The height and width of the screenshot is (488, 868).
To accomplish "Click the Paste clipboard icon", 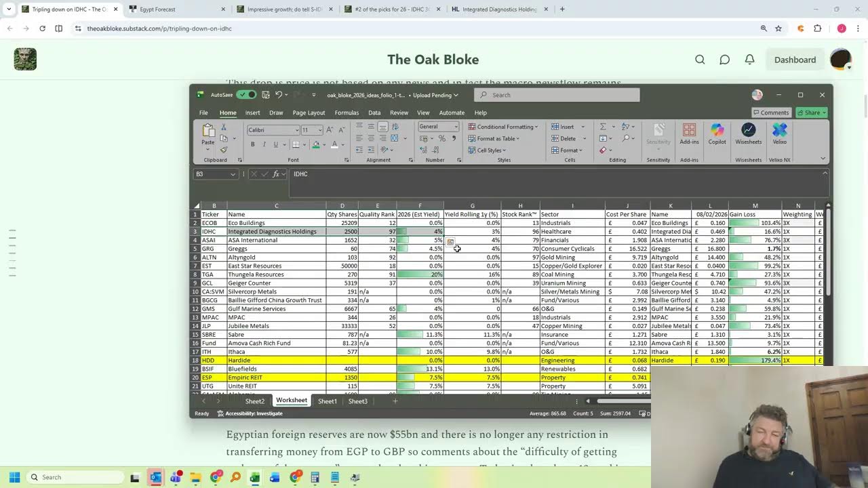I will click(208, 130).
